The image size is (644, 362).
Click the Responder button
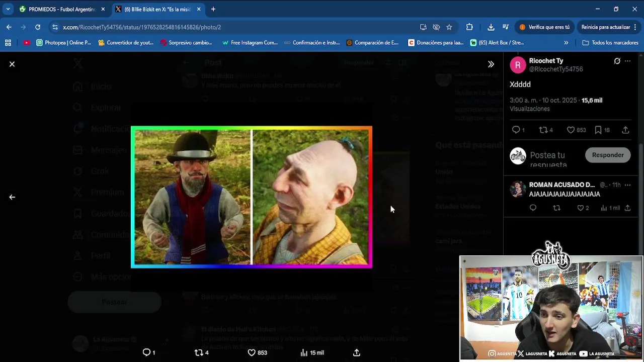tap(608, 155)
